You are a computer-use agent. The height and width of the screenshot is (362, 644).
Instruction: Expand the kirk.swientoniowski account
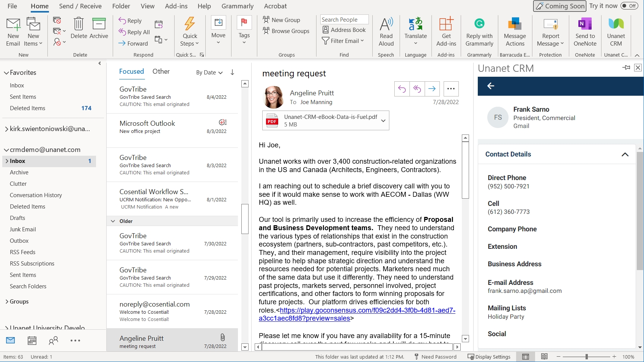(6, 129)
